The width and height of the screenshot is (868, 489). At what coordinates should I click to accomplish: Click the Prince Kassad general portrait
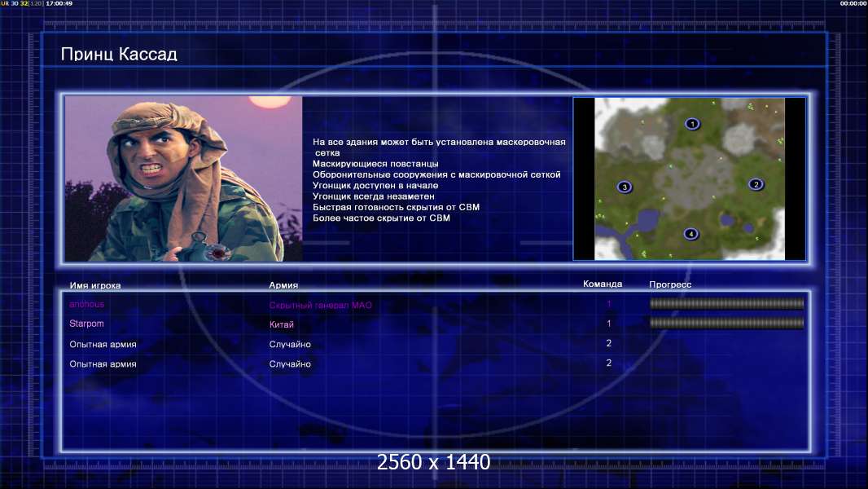184,178
